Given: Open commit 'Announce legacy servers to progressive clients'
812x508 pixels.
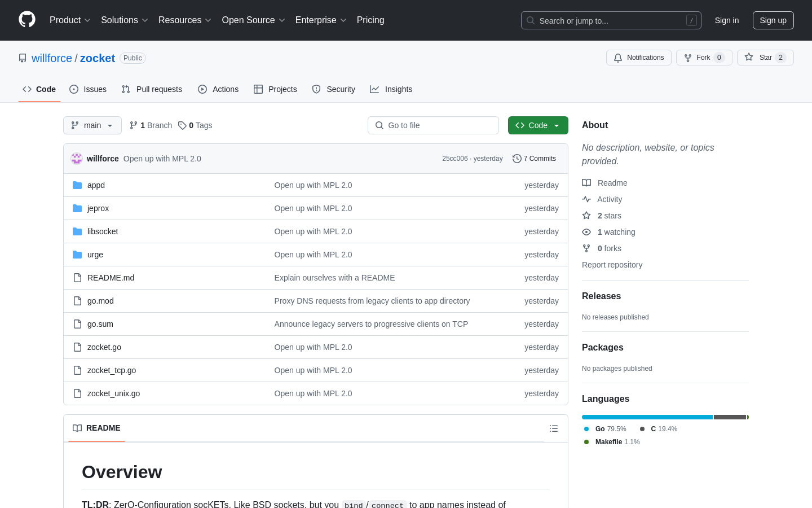Looking at the screenshot, I should click(x=371, y=324).
